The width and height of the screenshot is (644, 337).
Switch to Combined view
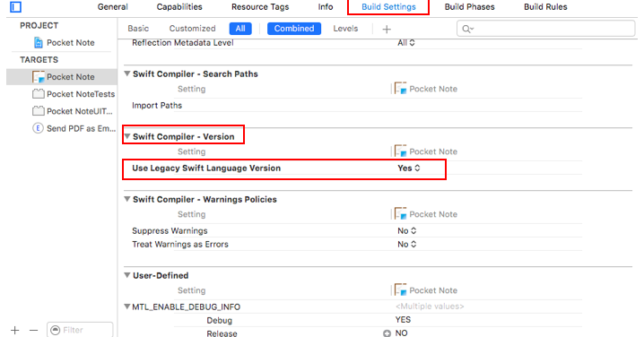tap(294, 29)
